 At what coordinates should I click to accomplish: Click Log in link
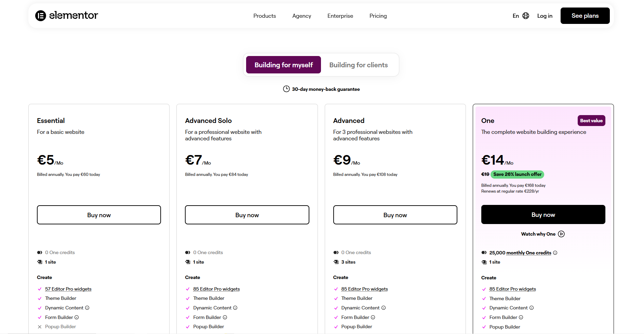pyautogui.click(x=545, y=16)
